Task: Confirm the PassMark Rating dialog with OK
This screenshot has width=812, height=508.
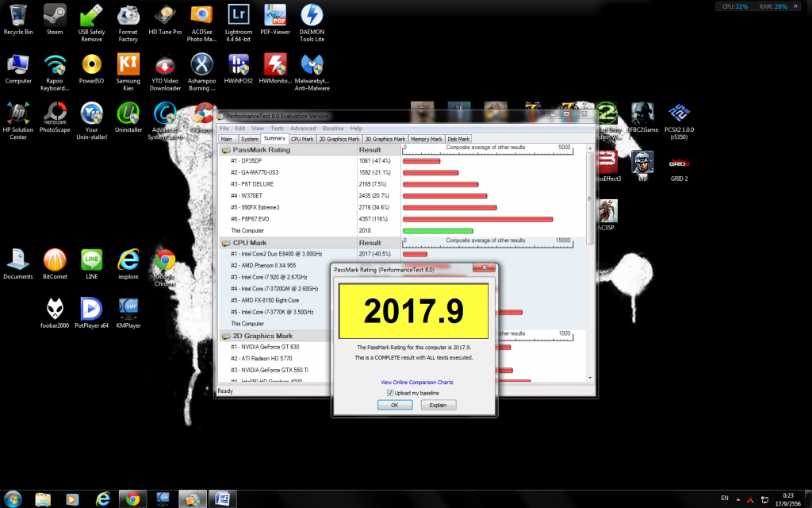Action: (395, 405)
